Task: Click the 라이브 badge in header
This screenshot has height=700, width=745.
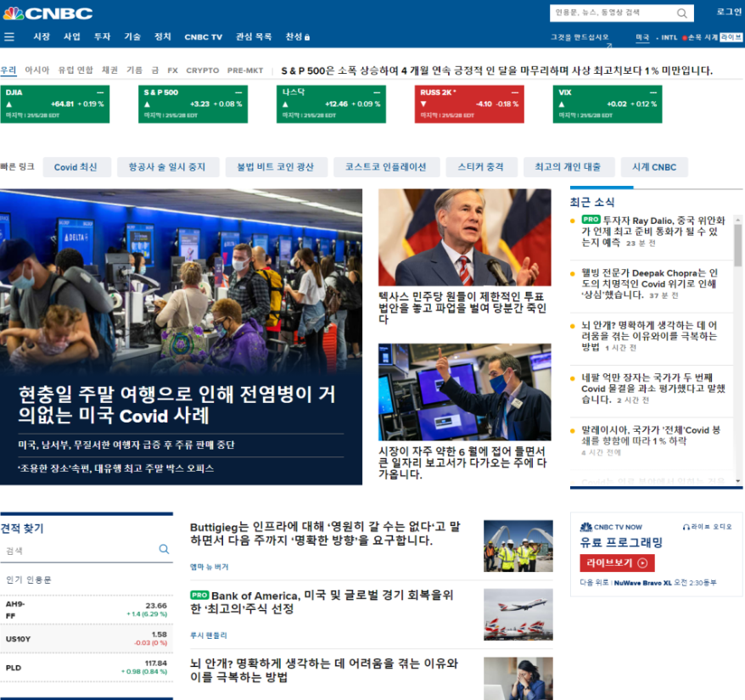Action: [731, 37]
